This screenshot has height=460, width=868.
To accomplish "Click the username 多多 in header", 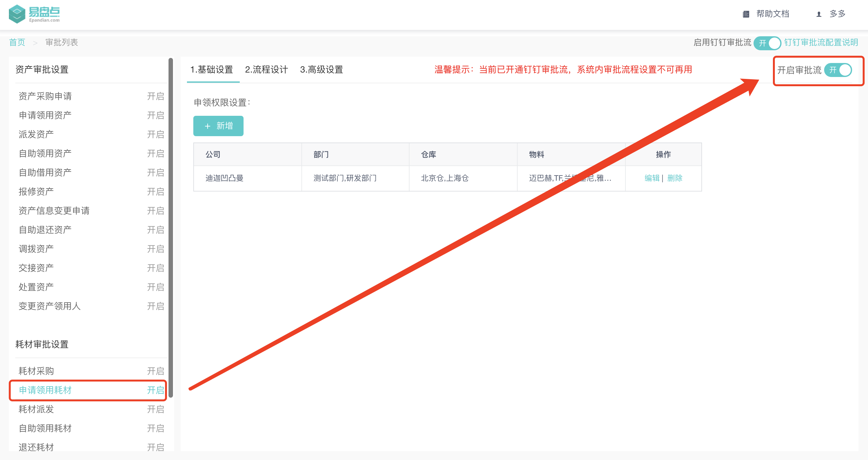I will [x=837, y=14].
